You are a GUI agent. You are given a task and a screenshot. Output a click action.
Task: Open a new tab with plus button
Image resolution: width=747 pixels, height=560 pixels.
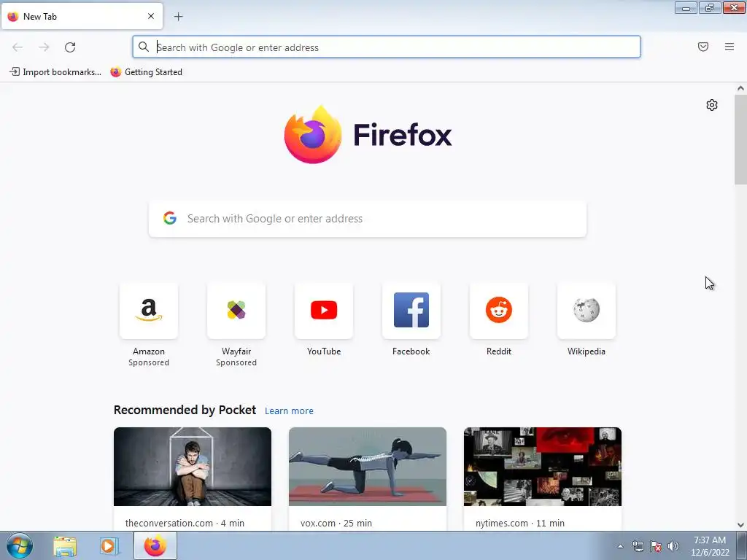point(178,17)
